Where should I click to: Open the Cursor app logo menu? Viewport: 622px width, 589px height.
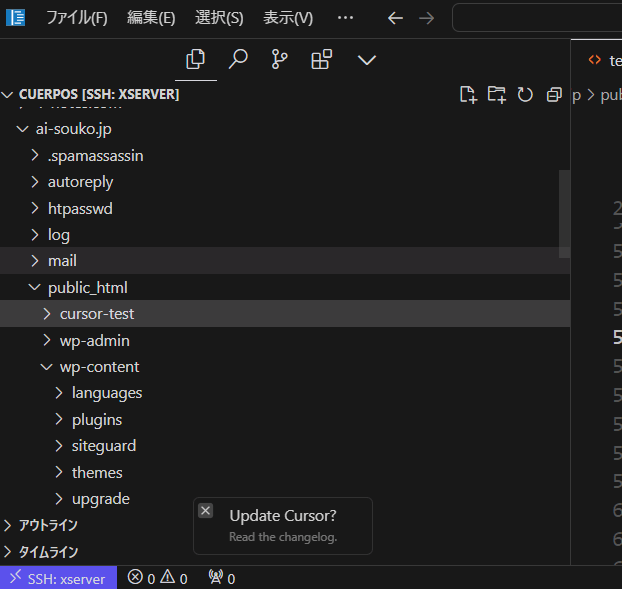(15, 18)
